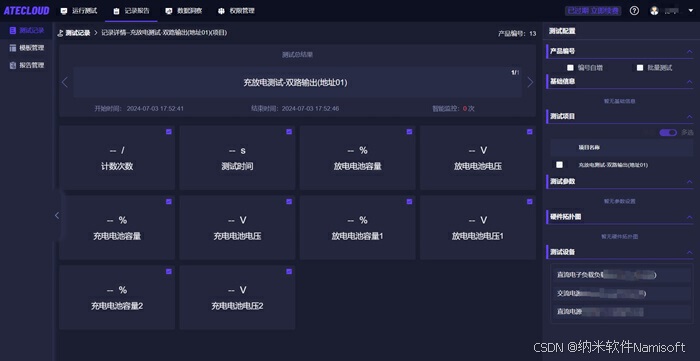Collapse the 测试项目 section
Image resolution: width=700 pixels, height=361 pixels.
tap(689, 116)
